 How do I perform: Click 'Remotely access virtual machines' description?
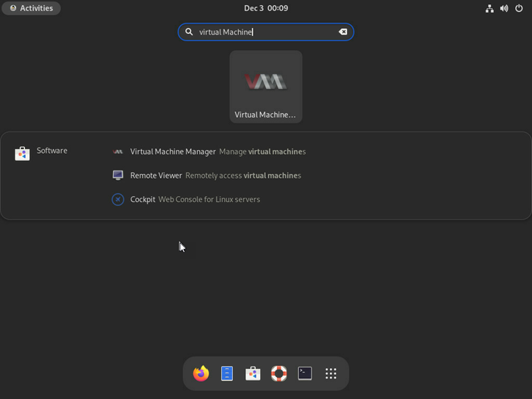pyautogui.click(x=243, y=176)
